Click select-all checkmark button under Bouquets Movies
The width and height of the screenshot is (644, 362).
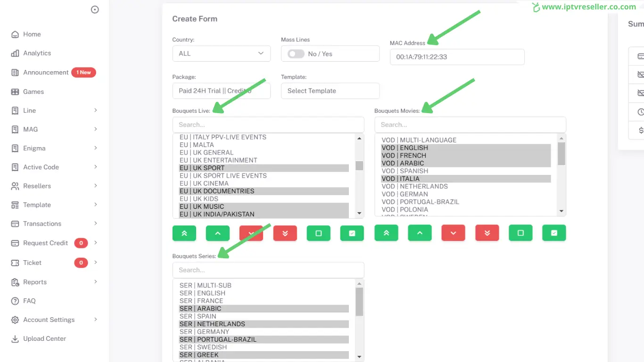(x=554, y=233)
